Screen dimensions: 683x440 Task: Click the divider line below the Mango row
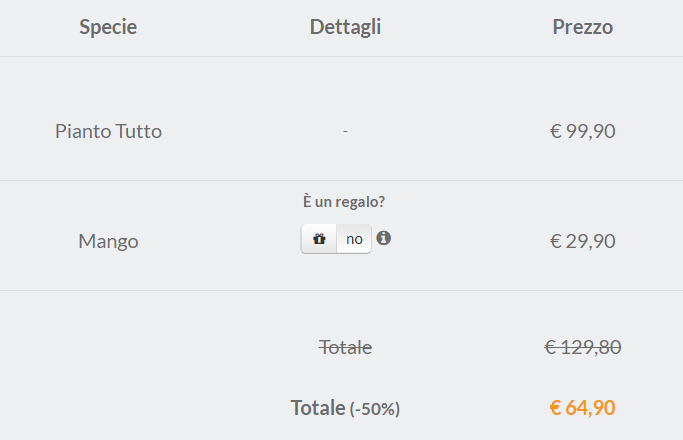pos(341,291)
